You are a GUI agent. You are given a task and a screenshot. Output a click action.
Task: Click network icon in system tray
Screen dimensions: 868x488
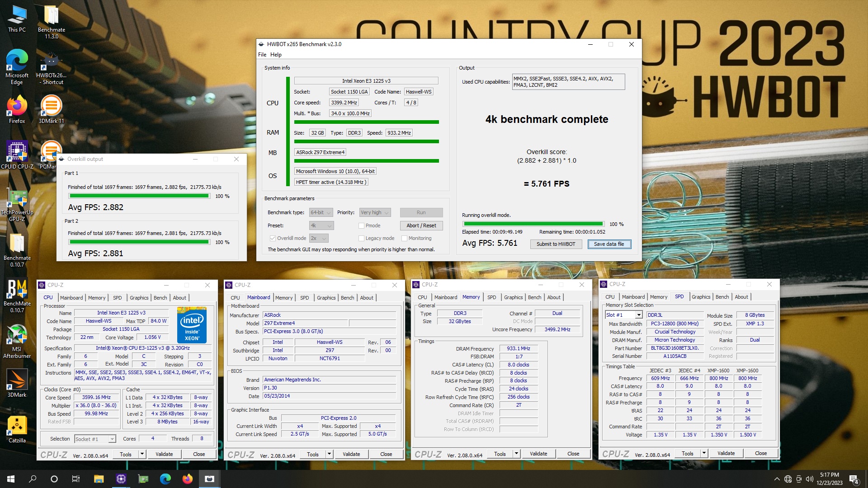788,479
